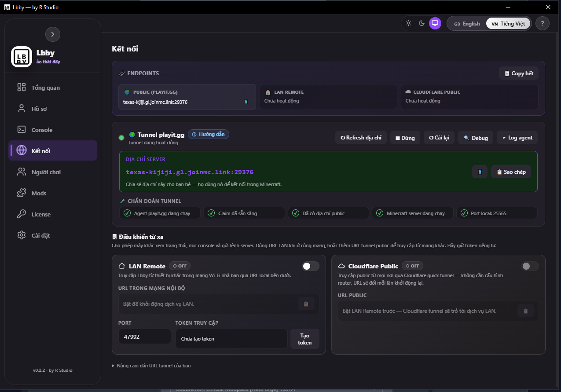Click Port local: 25565 chip
Image resolution: width=561 pixels, height=392 pixels.
(x=497, y=213)
